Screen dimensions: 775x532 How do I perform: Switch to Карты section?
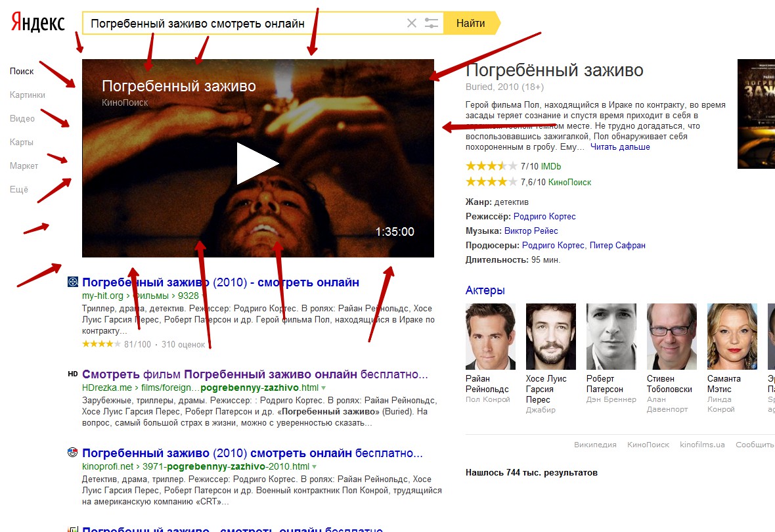(x=22, y=143)
